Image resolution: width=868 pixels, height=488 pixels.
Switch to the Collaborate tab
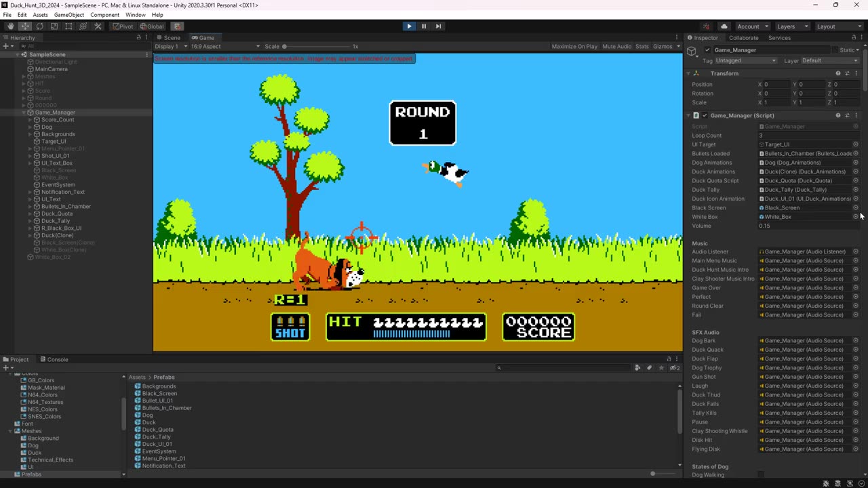[x=744, y=38]
